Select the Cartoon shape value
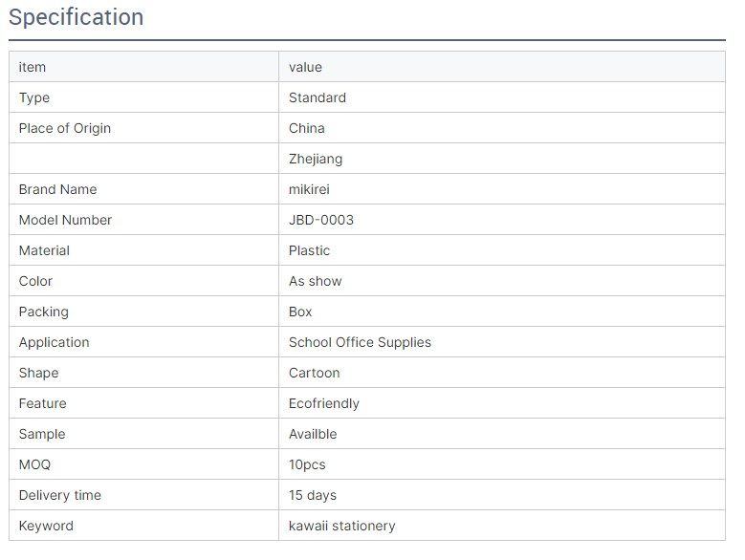 [x=314, y=373]
